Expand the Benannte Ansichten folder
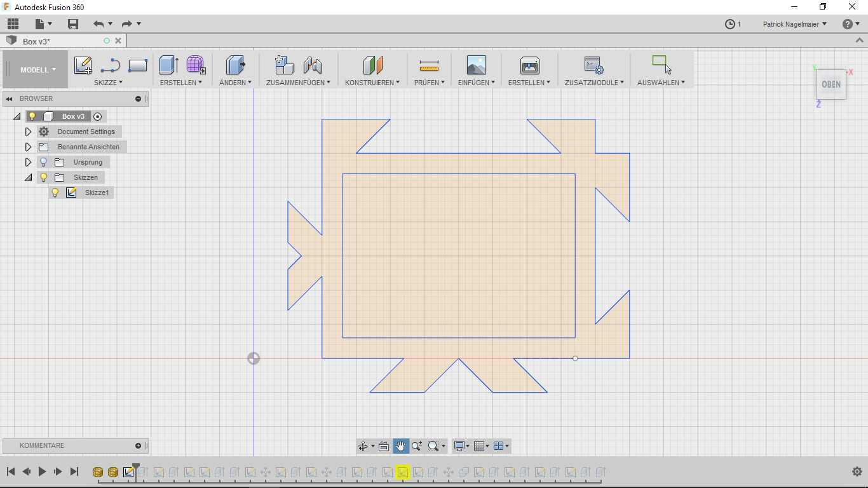The width and height of the screenshot is (868, 488). click(x=28, y=147)
